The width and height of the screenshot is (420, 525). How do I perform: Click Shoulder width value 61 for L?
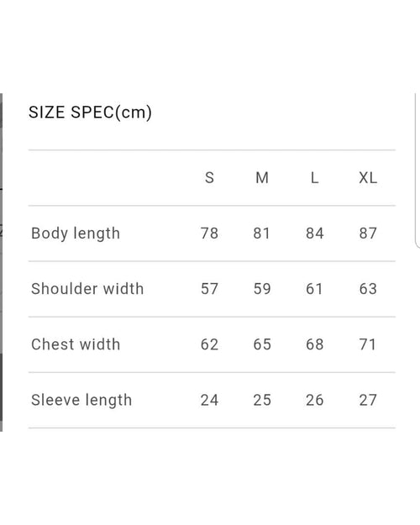(x=314, y=289)
